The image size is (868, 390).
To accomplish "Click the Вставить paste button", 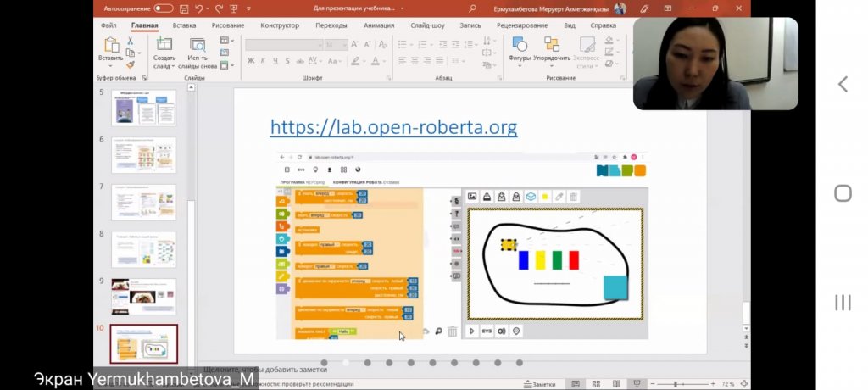I will 111,50.
